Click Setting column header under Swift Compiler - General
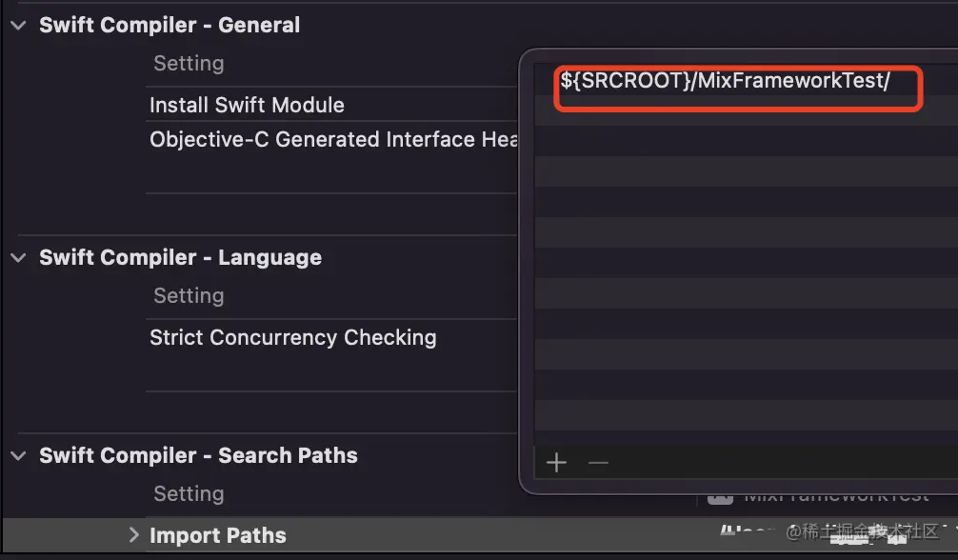The image size is (958, 560). click(x=189, y=64)
